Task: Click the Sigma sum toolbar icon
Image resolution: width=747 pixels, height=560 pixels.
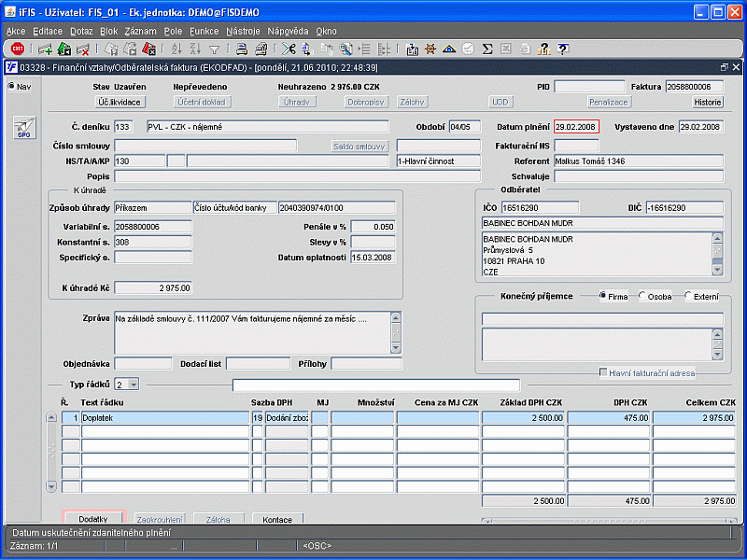Action: (487, 49)
